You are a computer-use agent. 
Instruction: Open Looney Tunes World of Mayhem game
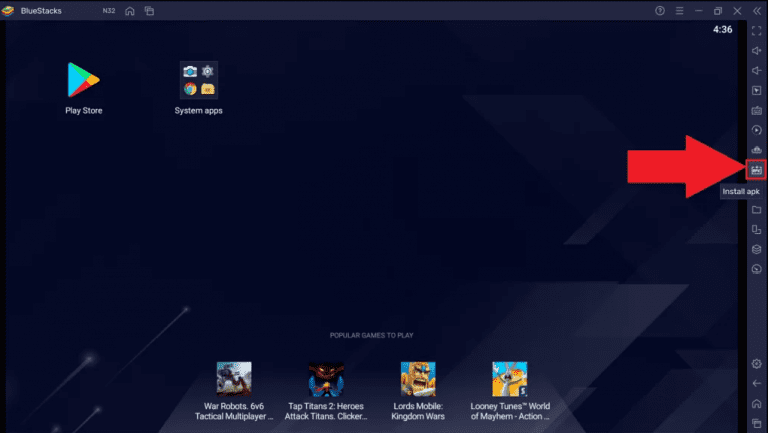(x=509, y=379)
